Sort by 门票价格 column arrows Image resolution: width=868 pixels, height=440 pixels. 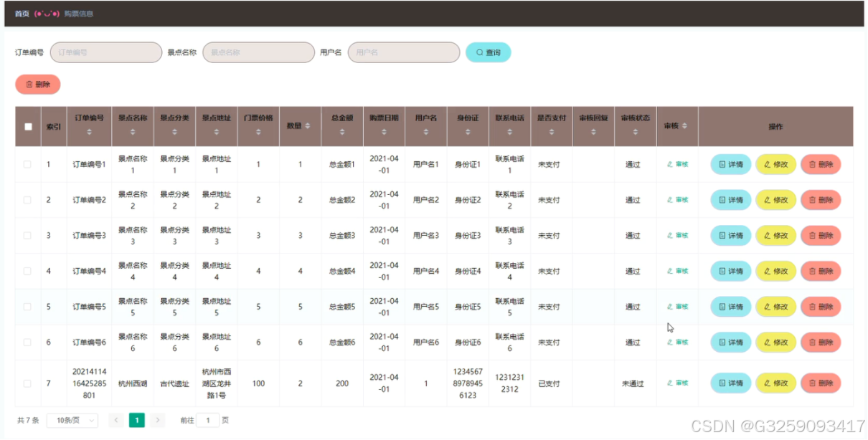click(258, 132)
